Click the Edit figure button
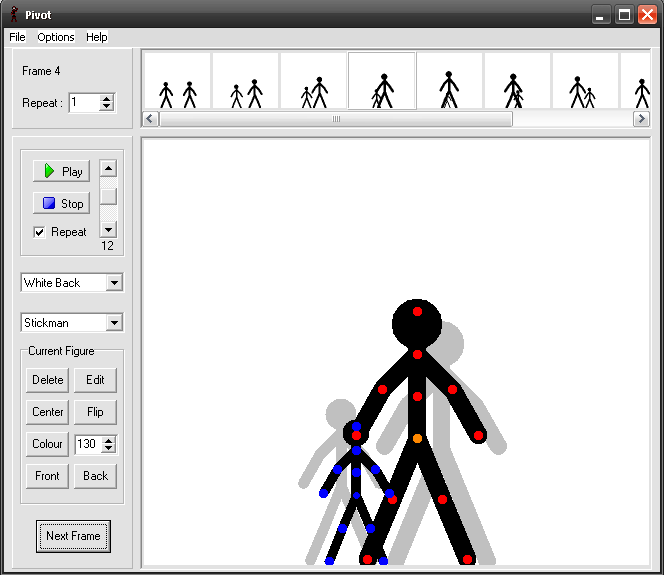This screenshot has height=575, width=664. (x=95, y=380)
